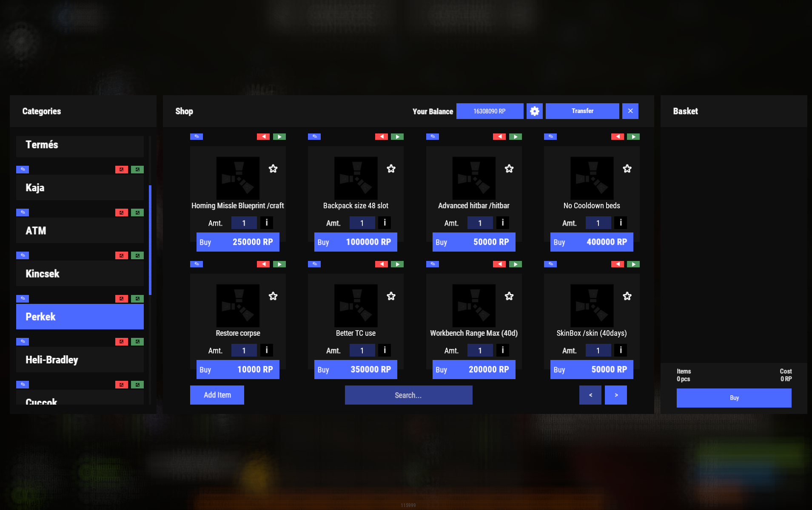Show info for No Cooldown beds
Viewport: 812px width, 510px height.
pyautogui.click(x=620, y=223)
